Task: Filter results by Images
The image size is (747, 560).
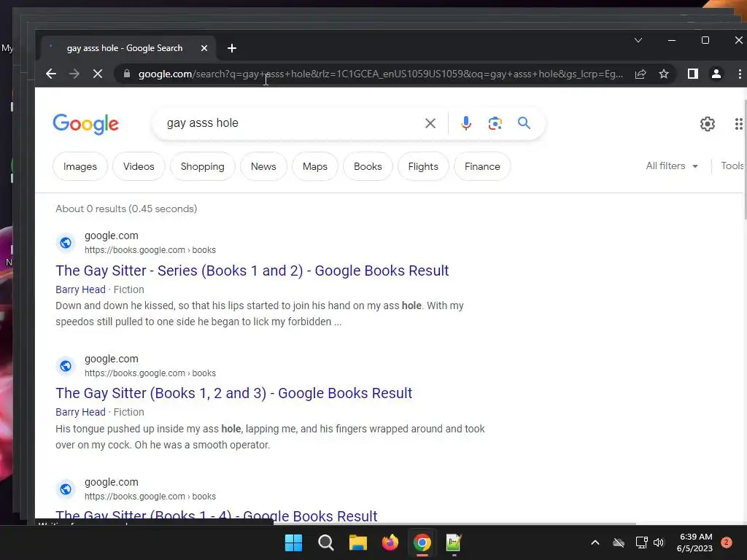Action: pyautogui.click(x=80, y=166)
